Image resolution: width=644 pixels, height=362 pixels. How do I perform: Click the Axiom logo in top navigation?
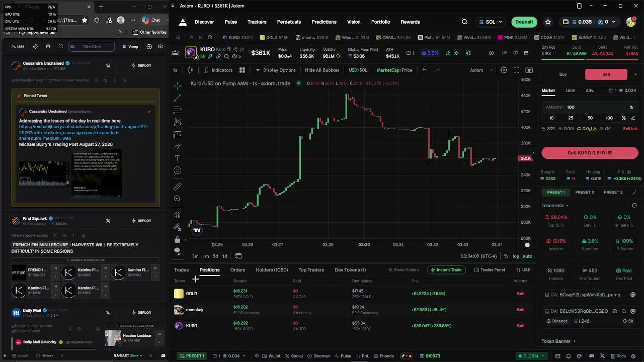tap(183, 22)
